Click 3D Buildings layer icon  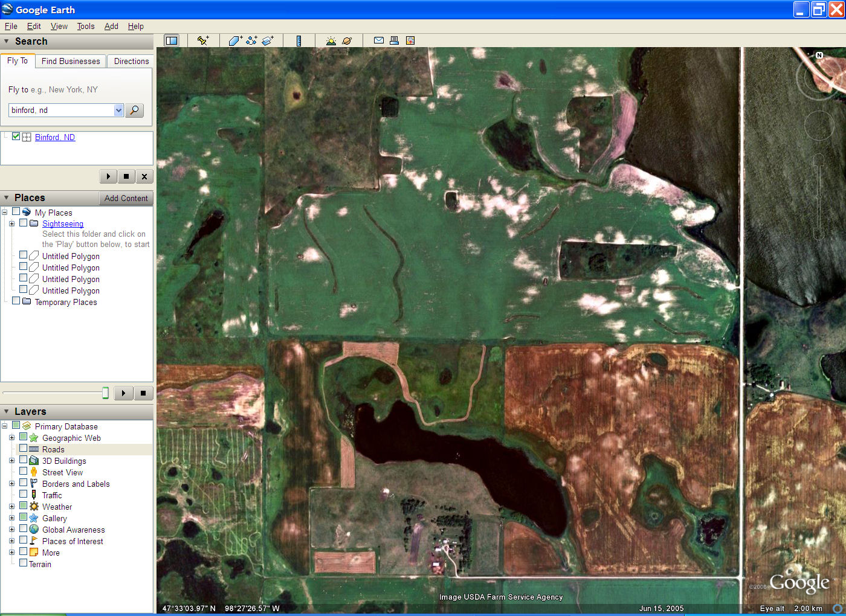click(34, 461)
